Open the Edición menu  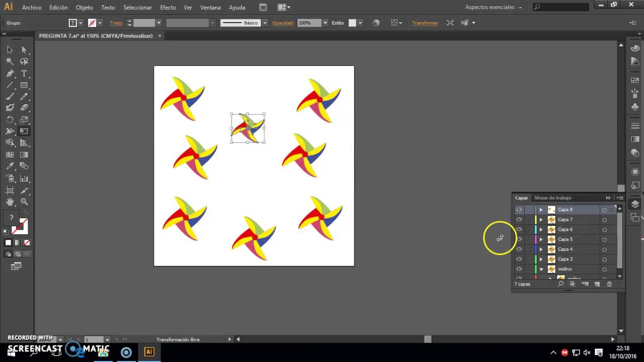pyautogui.click(x=58, y=8)
